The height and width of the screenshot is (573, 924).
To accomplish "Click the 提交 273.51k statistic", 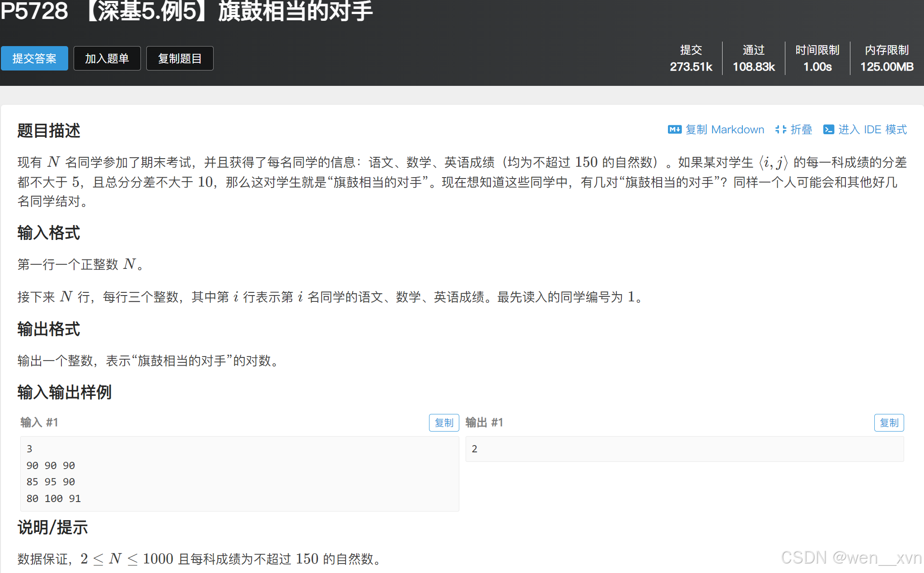I will [691, 58].
